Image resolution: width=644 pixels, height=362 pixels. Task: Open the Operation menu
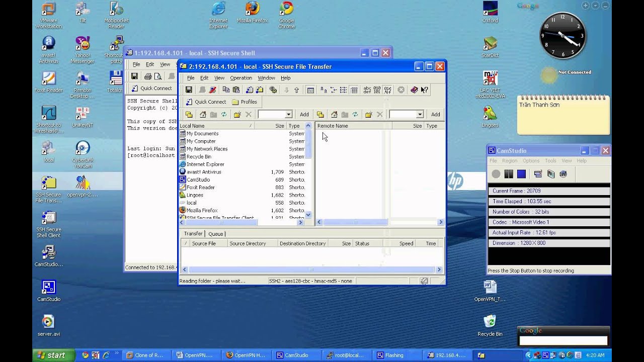pyautogui.click(x=241, y=78)
